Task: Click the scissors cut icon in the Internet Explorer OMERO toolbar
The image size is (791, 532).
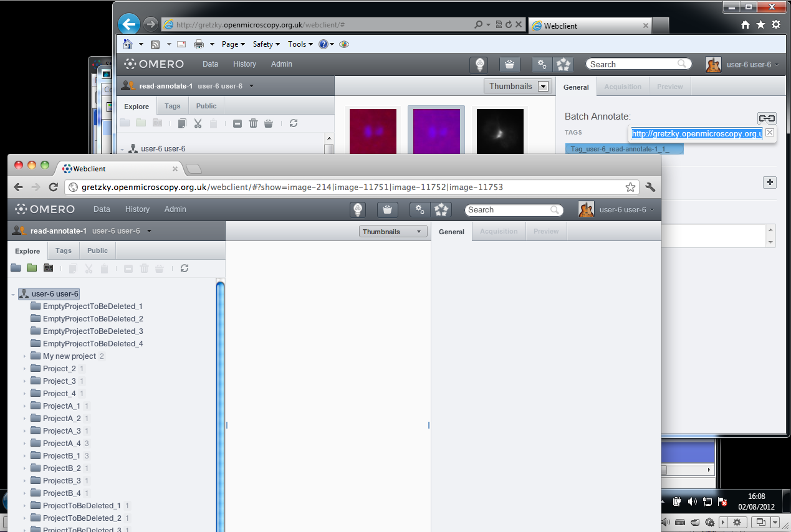Action: pos(198,123)
